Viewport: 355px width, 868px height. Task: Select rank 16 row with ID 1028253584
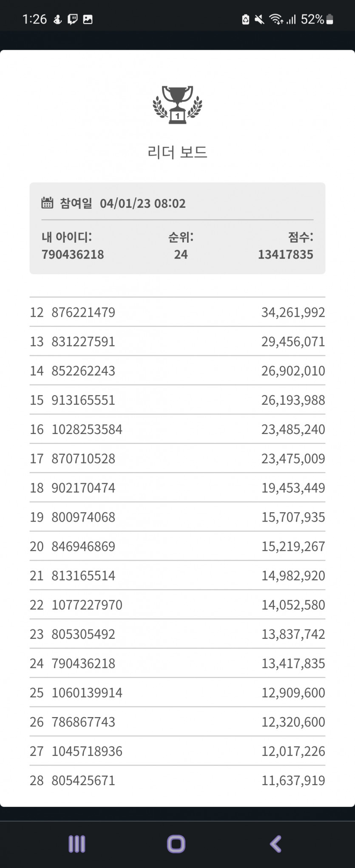click(177, 429)
